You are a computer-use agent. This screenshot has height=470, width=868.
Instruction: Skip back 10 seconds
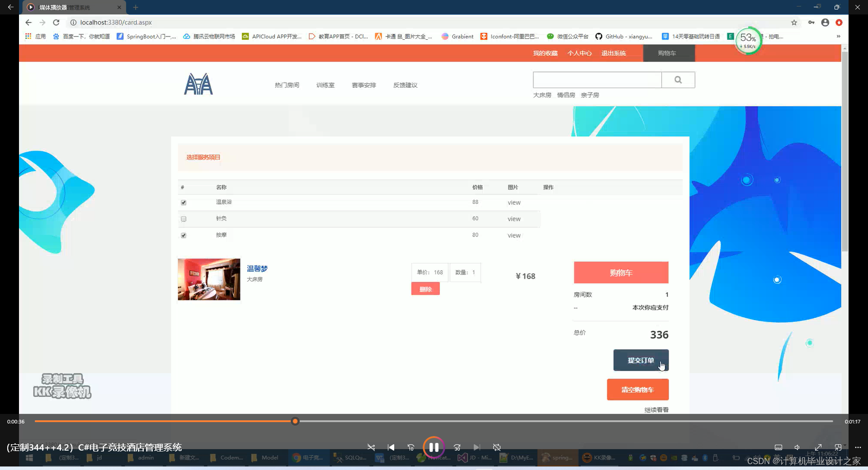click(x=411, y=447)
